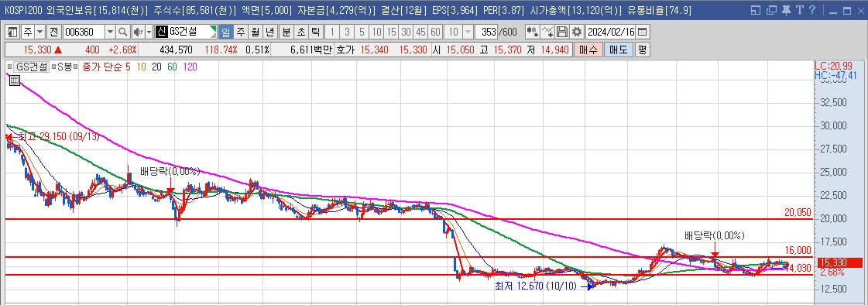
Task: Click interval preset 30 button
Action: [x=407, y=32]
